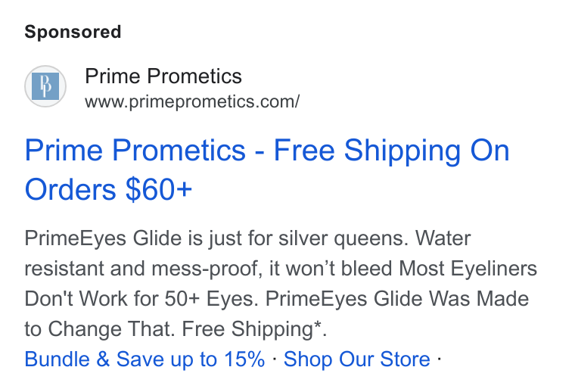Click the www.primeprometics.com URL text
The image size is (575, 392).
[192, 101]
